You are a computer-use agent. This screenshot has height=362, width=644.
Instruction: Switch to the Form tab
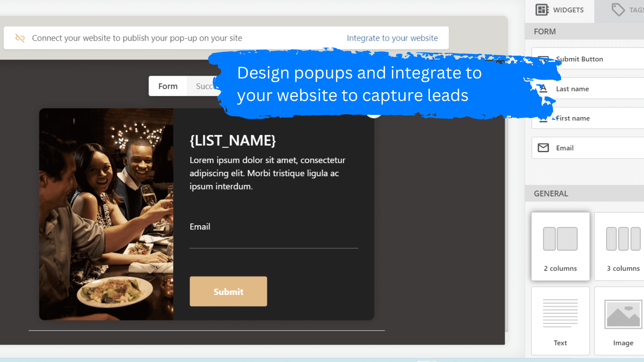click(168, 86)
